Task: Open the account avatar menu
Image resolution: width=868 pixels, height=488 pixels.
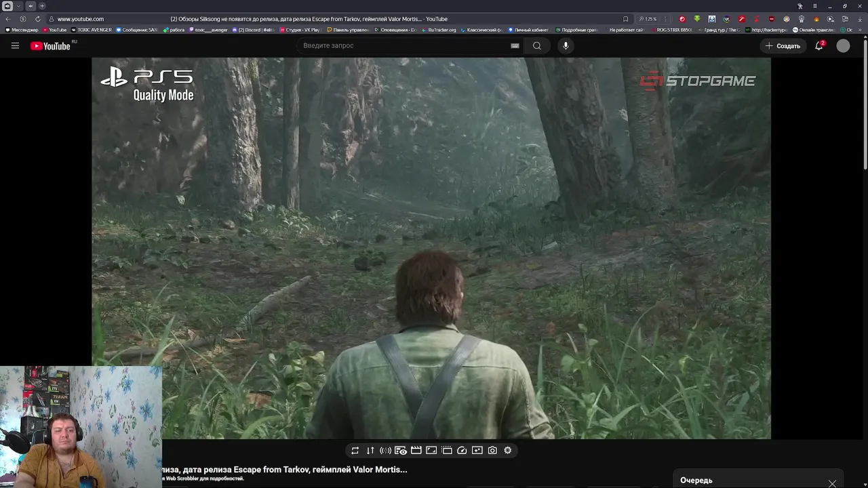Action: pos(843,45)
